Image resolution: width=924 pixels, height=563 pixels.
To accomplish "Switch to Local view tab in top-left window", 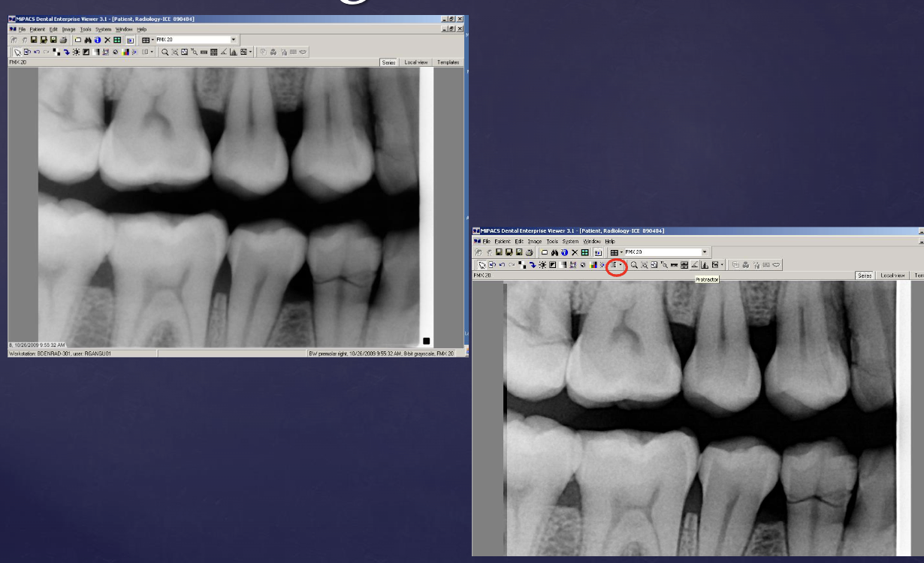I will [x=415, y=62].
